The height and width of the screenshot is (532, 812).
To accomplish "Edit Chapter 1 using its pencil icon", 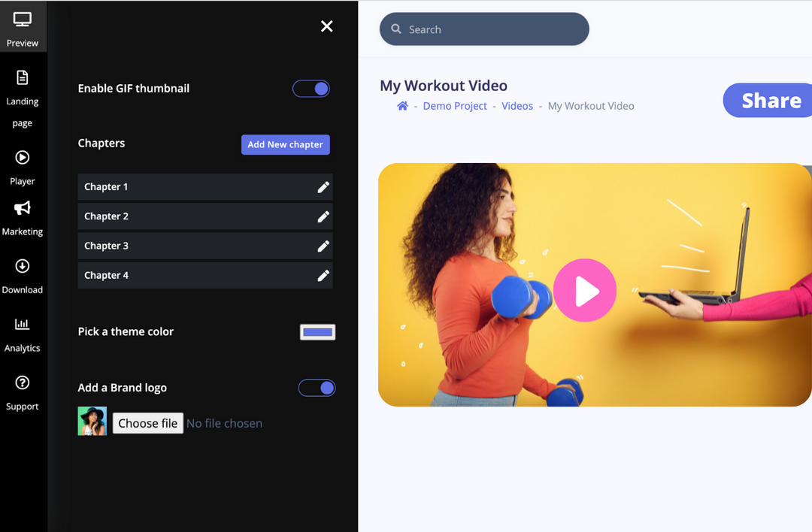I will (323, 187).
